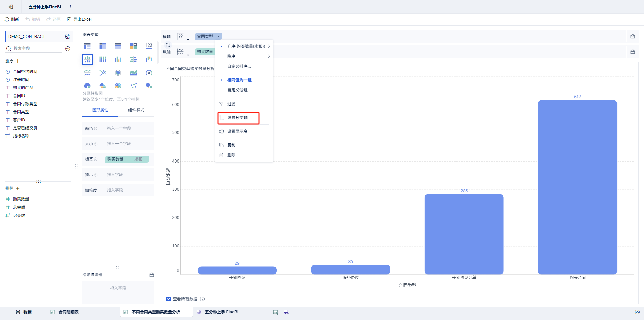The width and height of the screenshot is (644, 320).
Task: Choose the cross table chart type icon
Action: pyautogui.click(x=103, y=46)
